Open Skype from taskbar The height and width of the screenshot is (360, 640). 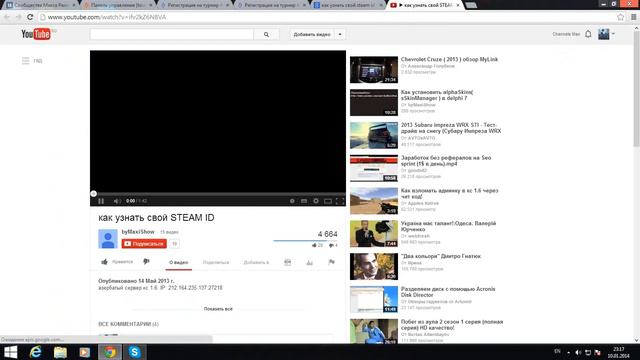(x=134, y=352)
